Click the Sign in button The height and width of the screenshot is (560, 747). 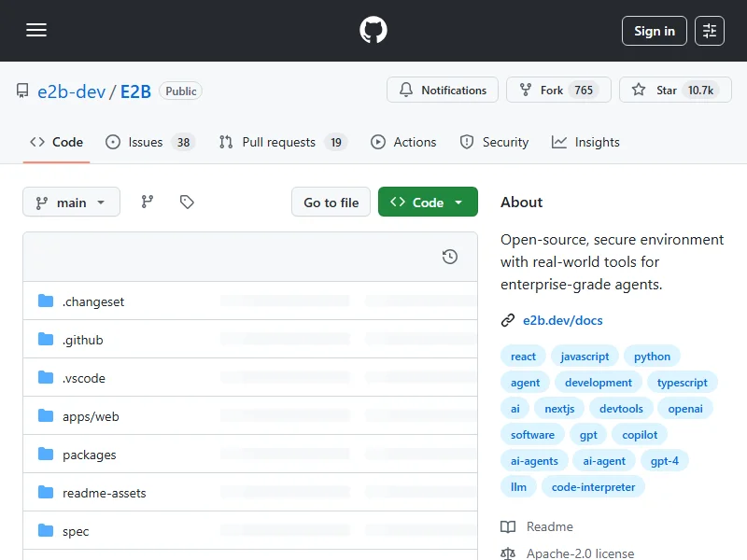tap(654, 31)
